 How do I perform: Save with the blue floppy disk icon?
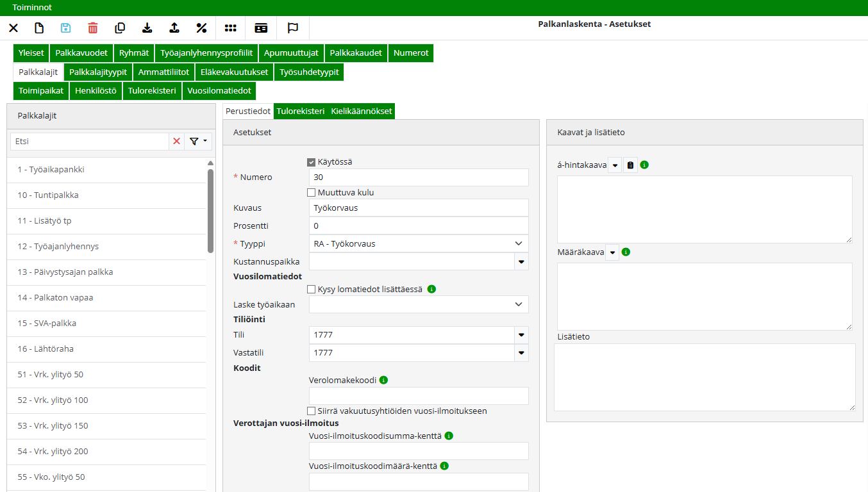tap(66, 28)
